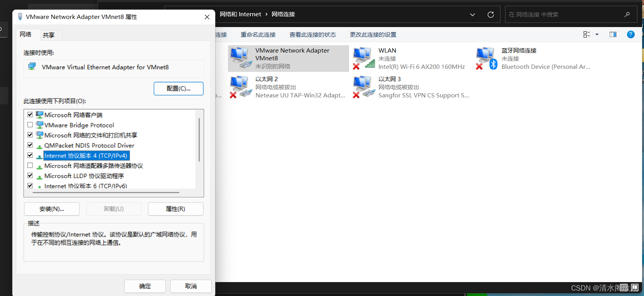Click 重命名此连接 in the toolbar

(x=258, y=34)
